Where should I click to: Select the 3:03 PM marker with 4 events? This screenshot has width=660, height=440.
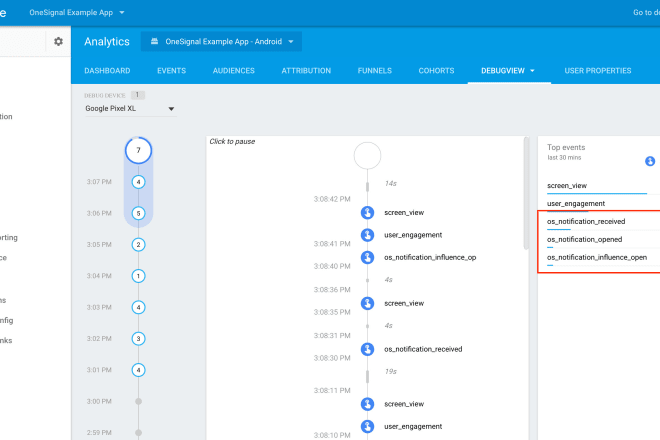tap(138, 307)
